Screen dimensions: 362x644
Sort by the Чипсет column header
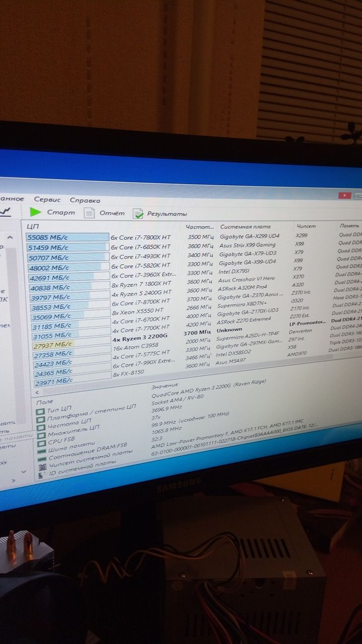point(306,226)
